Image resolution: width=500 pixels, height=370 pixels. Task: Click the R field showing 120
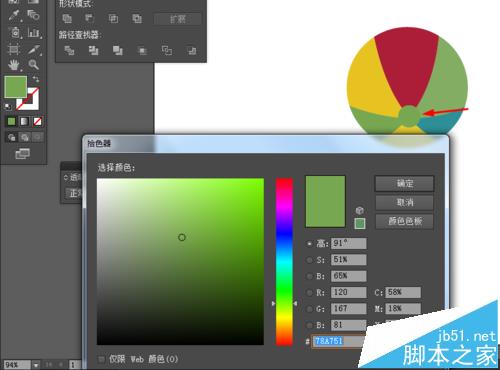point(349,292)
